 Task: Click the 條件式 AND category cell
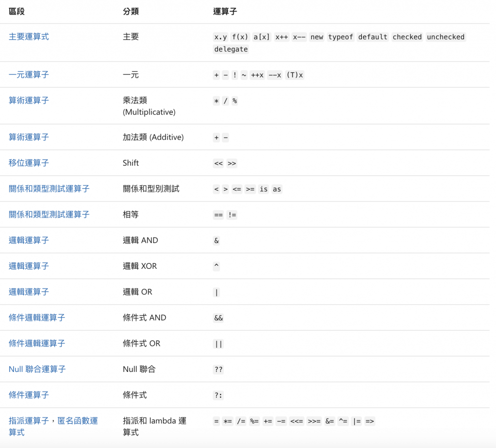click(x=144, y=318)
